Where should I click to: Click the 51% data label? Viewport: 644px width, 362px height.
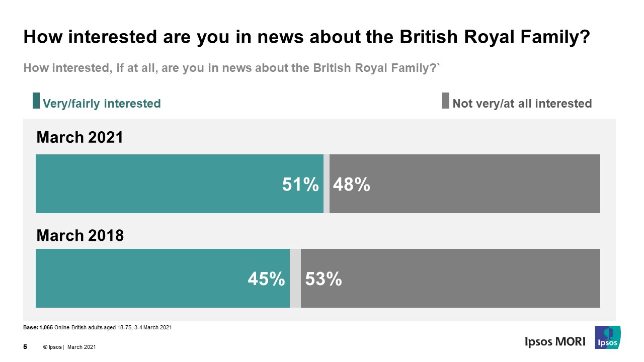(300, 185)
